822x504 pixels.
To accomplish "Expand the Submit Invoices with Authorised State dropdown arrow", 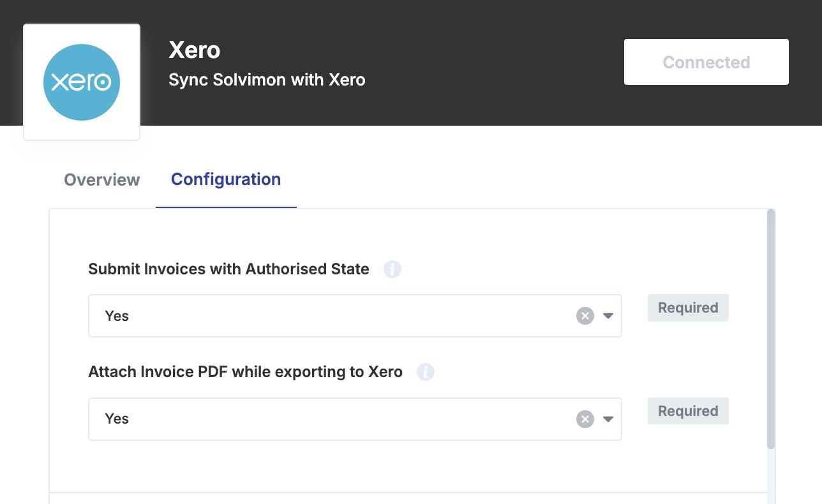I will (608, 316).
